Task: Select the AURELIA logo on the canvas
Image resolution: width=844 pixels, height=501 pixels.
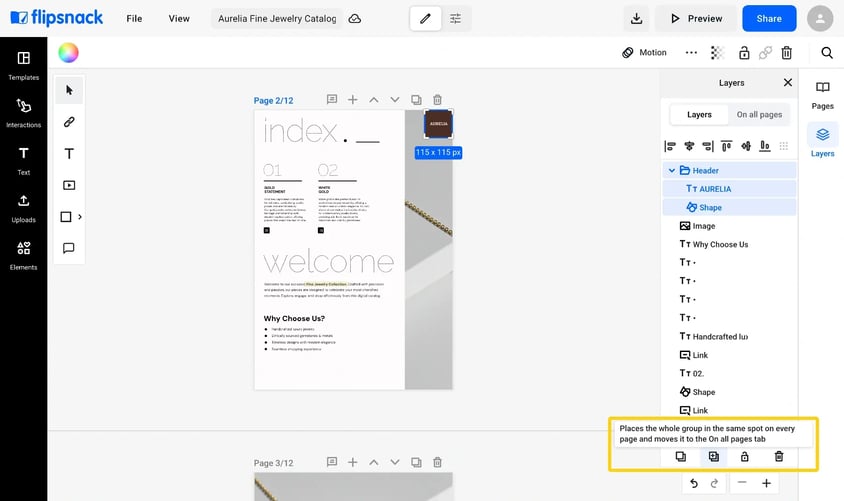Action: tap(438, 124)
